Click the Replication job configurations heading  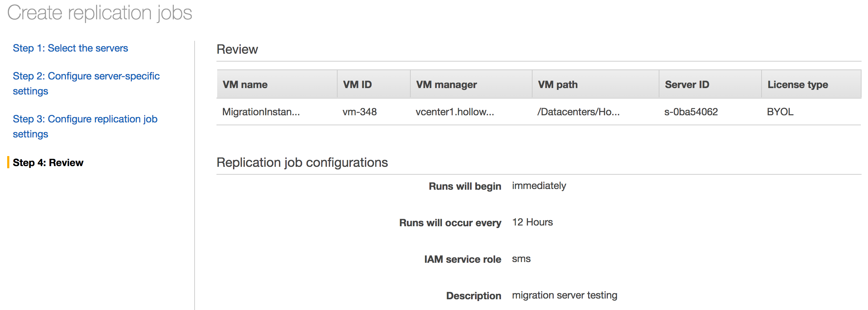tap(302, 163)
